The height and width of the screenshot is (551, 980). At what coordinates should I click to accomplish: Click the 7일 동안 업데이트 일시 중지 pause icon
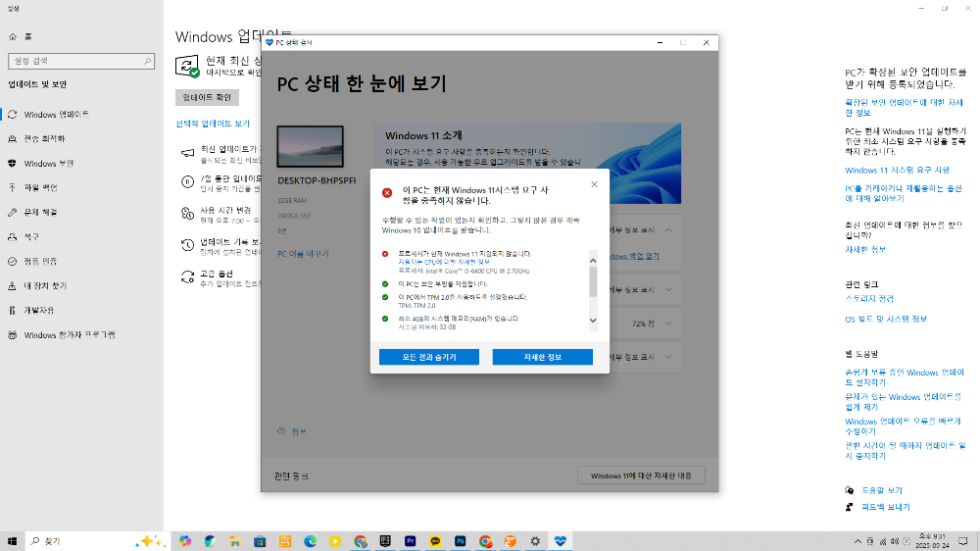click(187, 182)
